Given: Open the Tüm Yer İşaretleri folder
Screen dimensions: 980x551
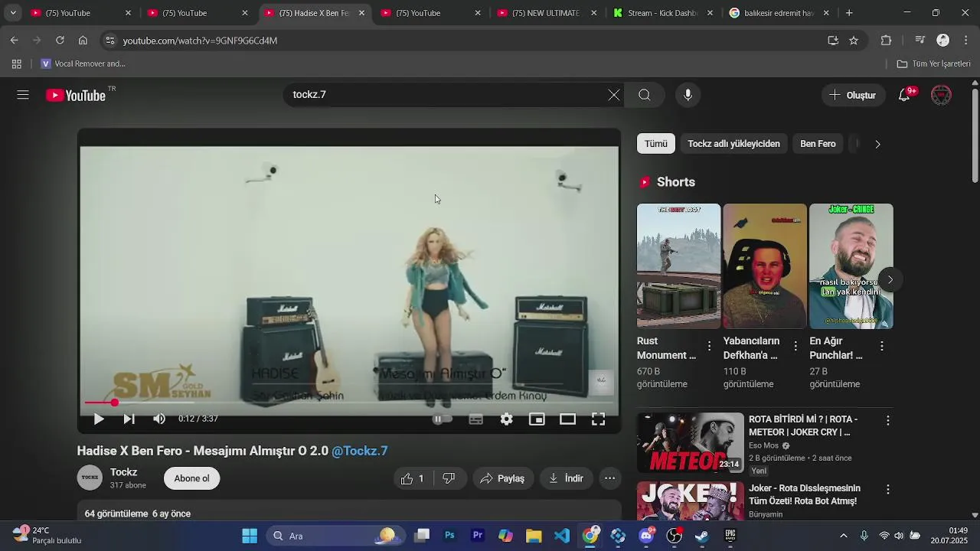Looking at the screenshot, I should point(933,64).
